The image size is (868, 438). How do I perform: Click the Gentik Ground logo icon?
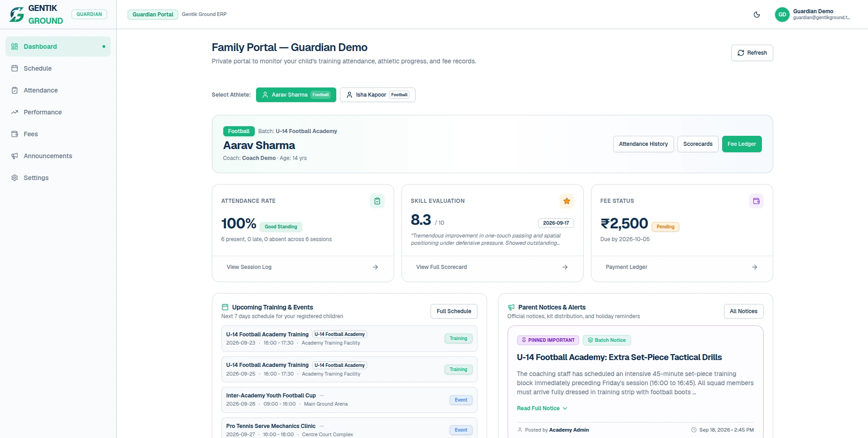17,15
